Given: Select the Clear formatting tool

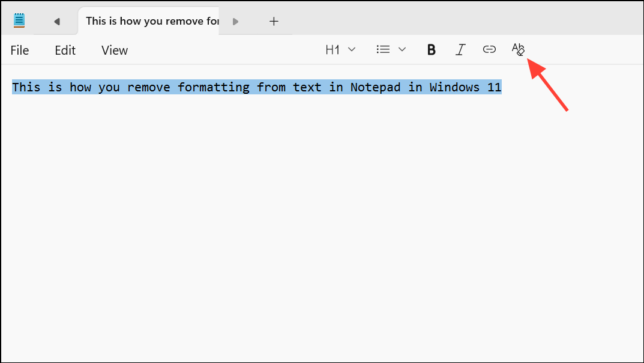Looking at the screenshot, I should click(518, 49).
